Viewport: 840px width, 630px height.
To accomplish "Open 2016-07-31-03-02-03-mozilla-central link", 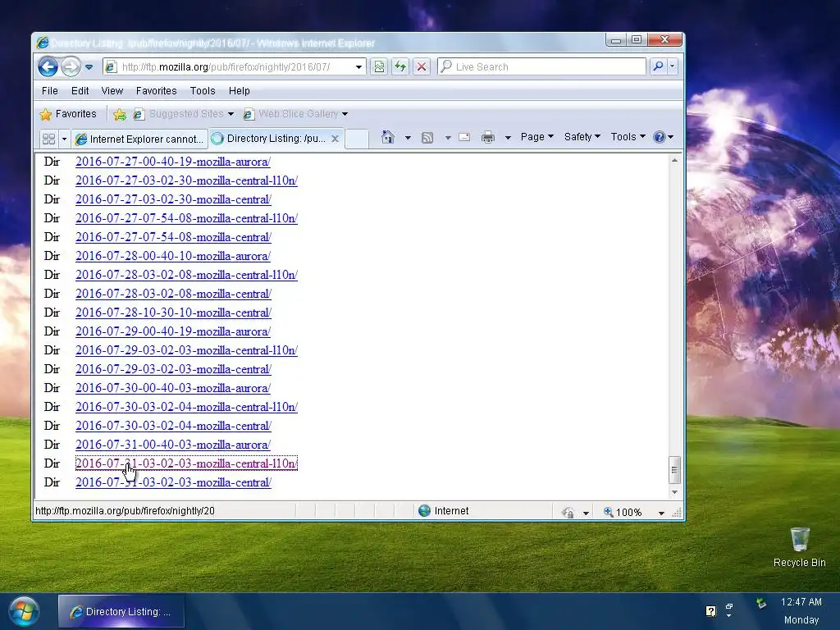I will tap(174, 482).
